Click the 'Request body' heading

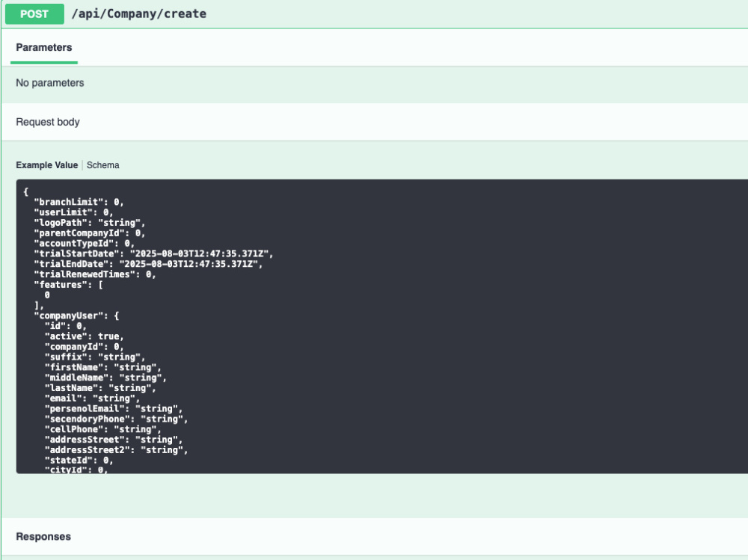click(x=48, y=122)
